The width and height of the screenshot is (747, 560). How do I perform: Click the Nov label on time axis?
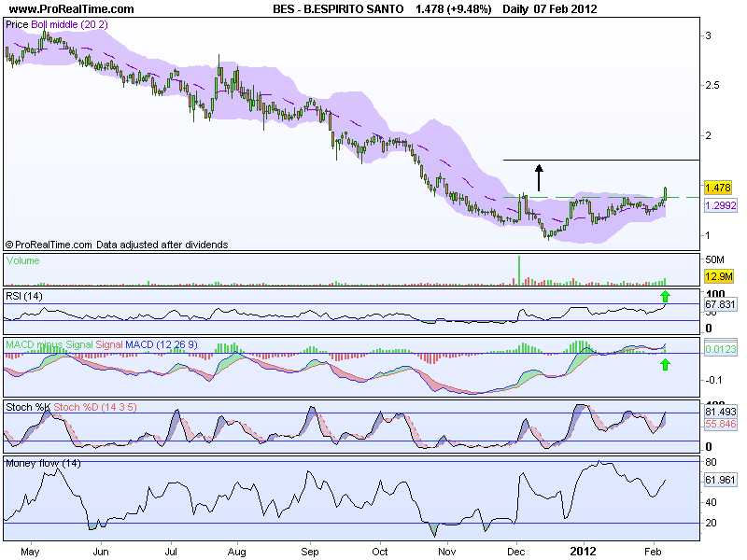(446, 552)
